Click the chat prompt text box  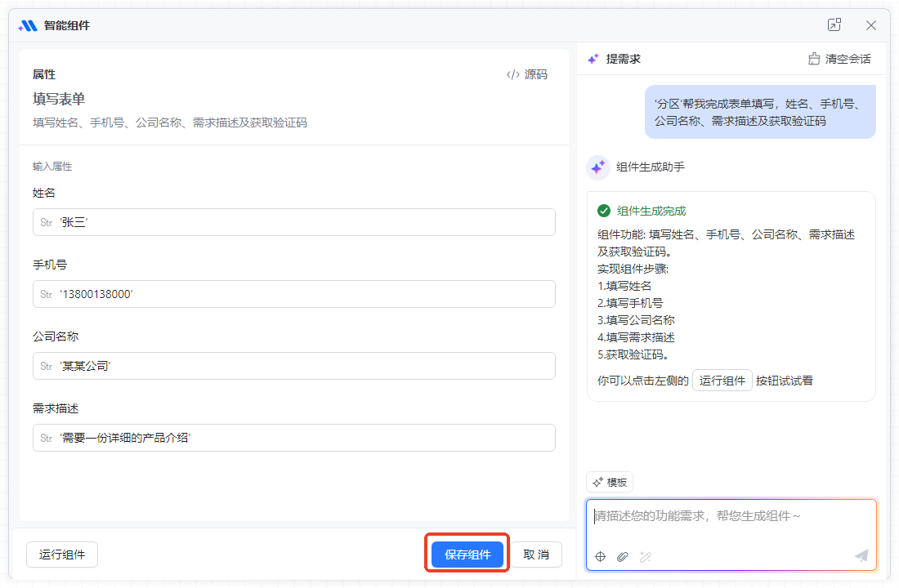tap(731, 523)
